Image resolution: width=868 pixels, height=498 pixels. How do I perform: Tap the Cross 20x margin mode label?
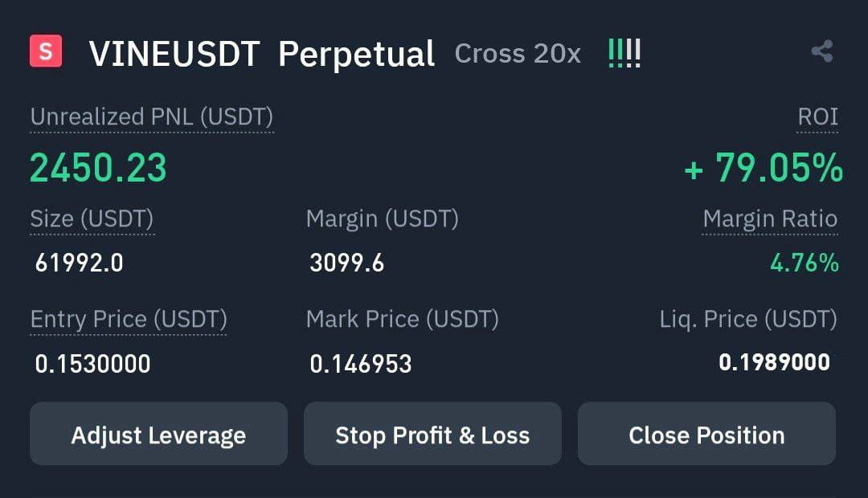[x=518, y=54]
